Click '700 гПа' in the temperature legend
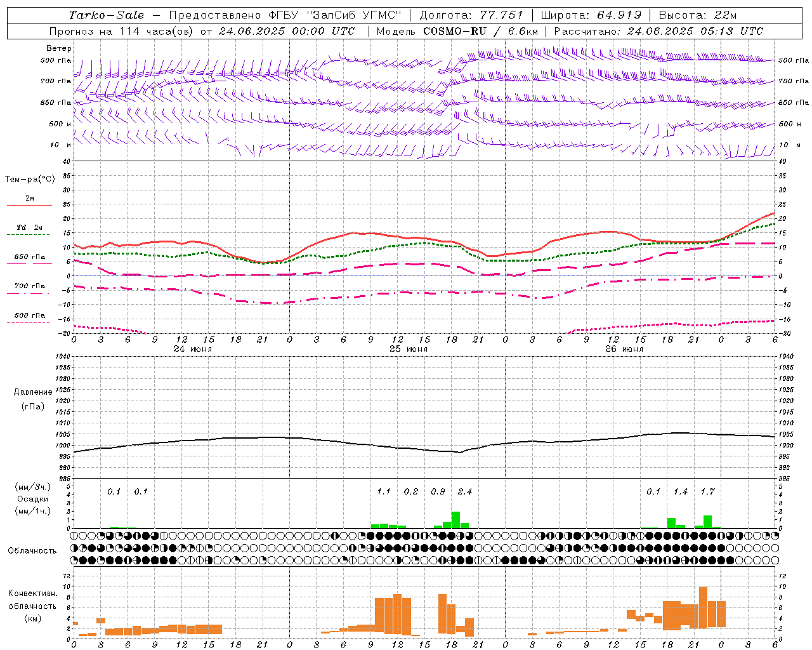 (x=30, y=286)
